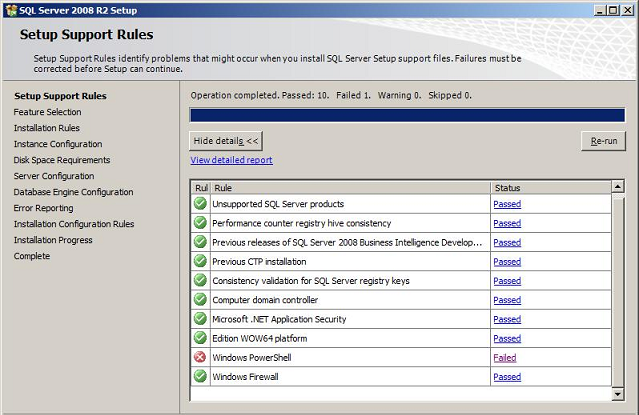This screenshot has height=415, width=639.
Task: Click the Re-run button
Action: (604, 141)
